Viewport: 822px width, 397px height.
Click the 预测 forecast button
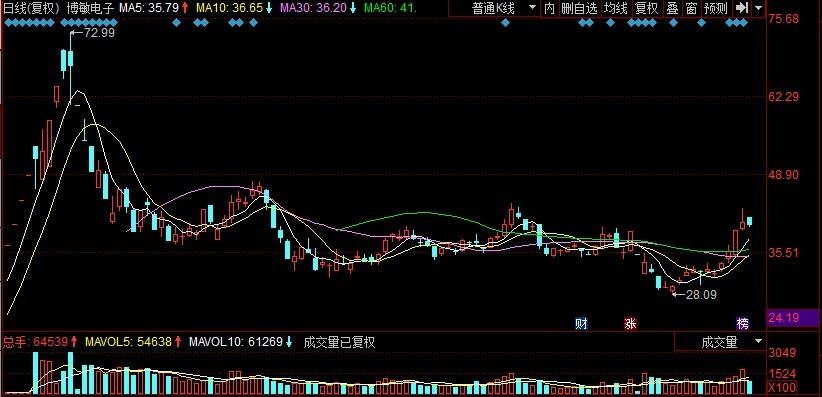pos(716,8)
